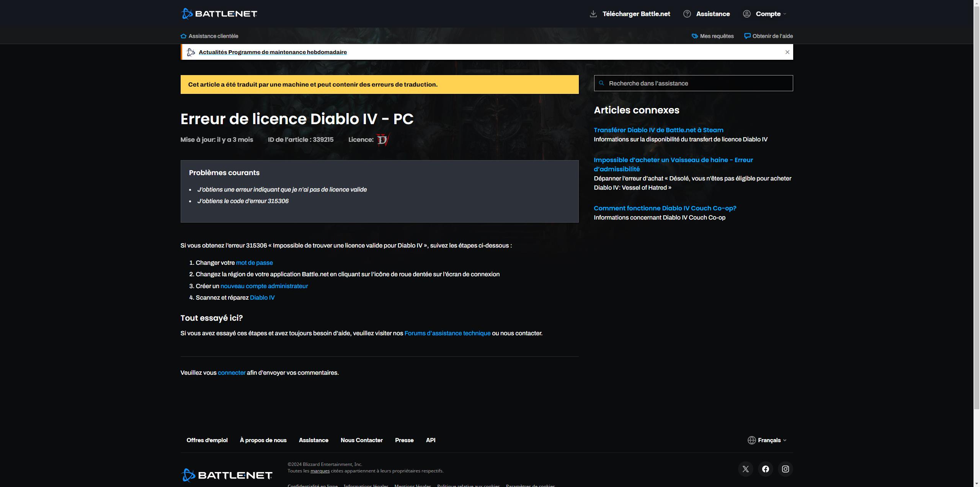This screenshot has height=487, width=980.
Task: Open the Presse footer menu item
Action: [404, 440]
